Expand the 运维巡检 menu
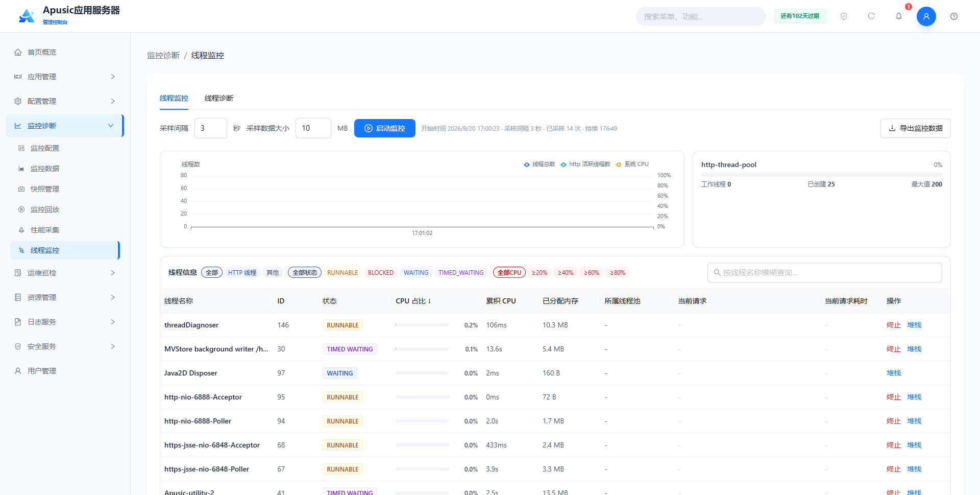Screen dimensions: 980x495 (65, 273)
